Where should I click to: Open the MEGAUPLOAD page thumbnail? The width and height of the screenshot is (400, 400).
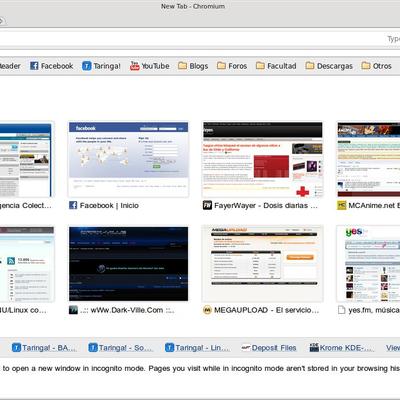[263, 264]
